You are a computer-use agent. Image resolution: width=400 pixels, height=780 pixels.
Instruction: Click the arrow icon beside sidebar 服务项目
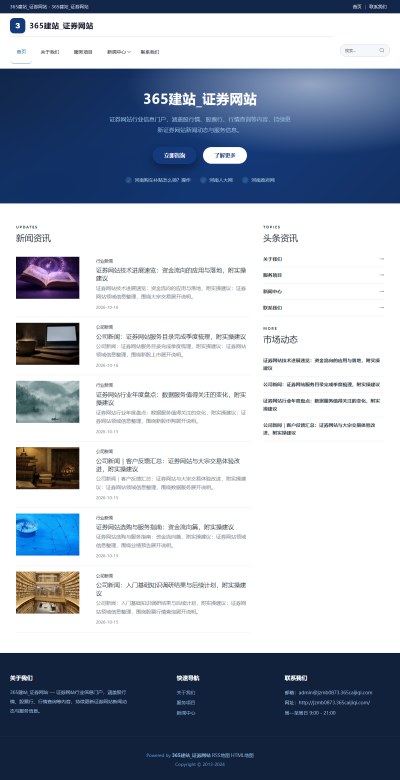[382, 275]
